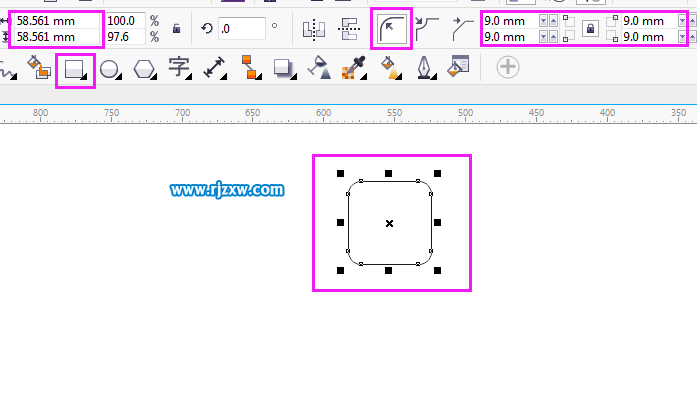Click the bottom-center selection handle
Viewport: 697px width, 396px height.
tap(389, 270)
